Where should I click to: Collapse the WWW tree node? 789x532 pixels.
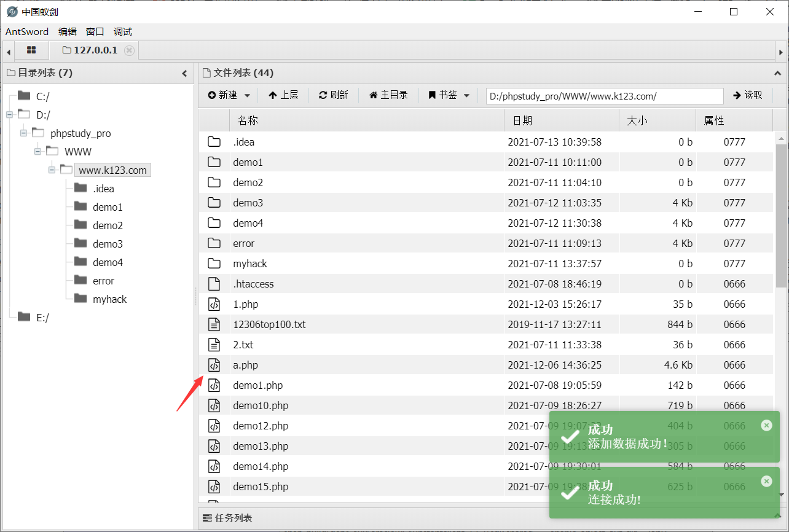pyautogui.click(x=38, y=151)
